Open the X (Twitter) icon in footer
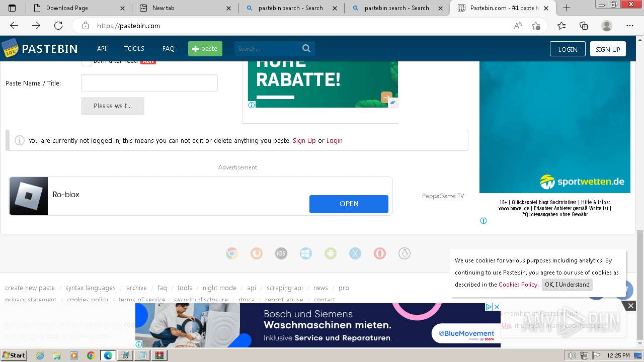This screenshot has height=362, width=644. click(x=355, y=253)
